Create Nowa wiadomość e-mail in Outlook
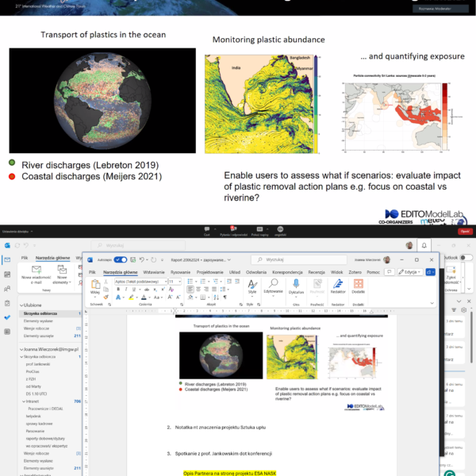This screenshot has width=476, height=476. click(x=36, y=275)
